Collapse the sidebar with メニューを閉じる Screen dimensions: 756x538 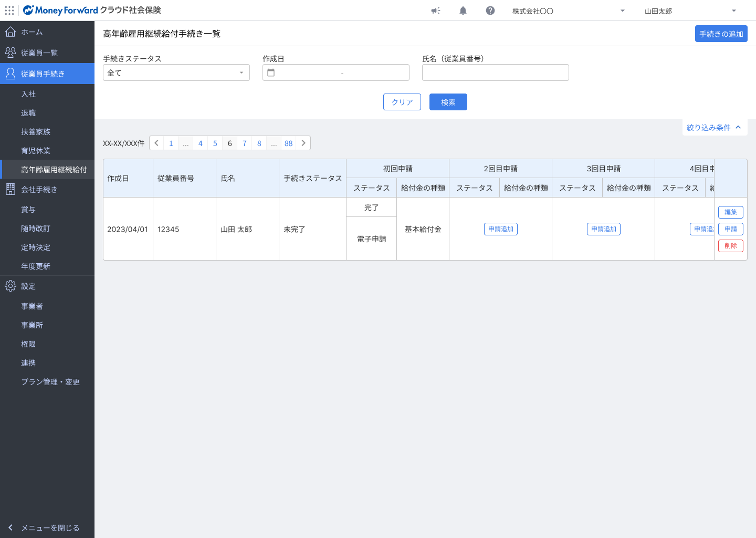[x=47, y=527]
